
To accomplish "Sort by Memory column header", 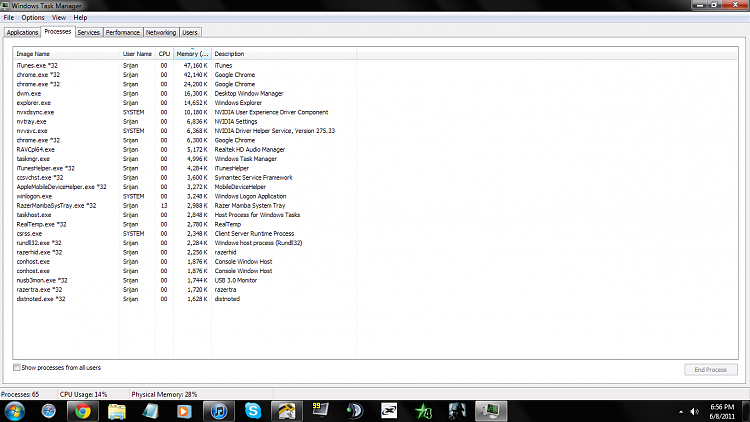I will 192,54.
